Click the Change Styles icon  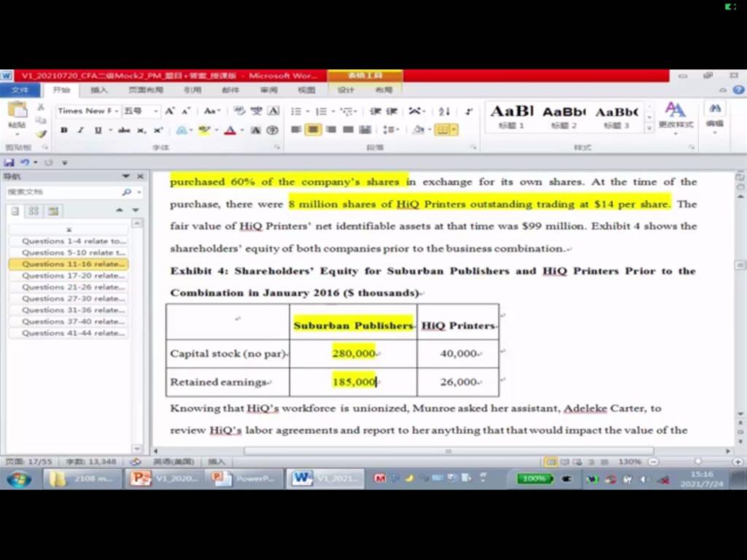[x=675, y=114]
